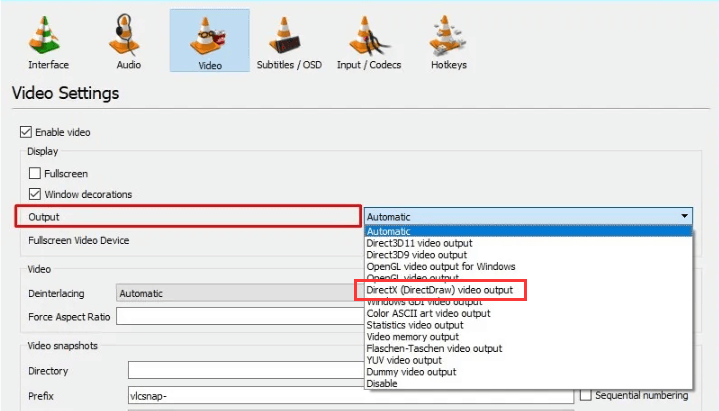
Task: Click the Video snapshots group label
Action: 62,346
